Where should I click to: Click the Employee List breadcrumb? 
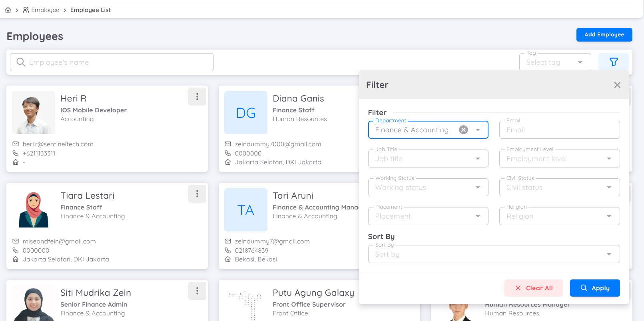pos(90,10)
